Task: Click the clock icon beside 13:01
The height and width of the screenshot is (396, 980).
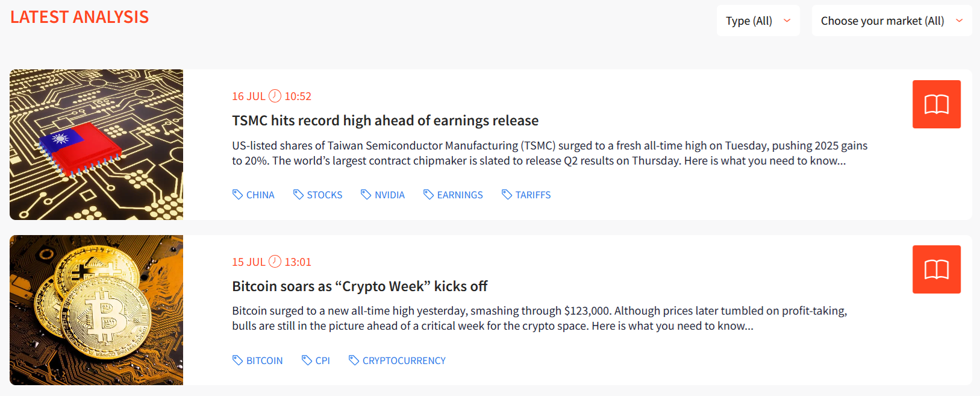Action: 275,262
